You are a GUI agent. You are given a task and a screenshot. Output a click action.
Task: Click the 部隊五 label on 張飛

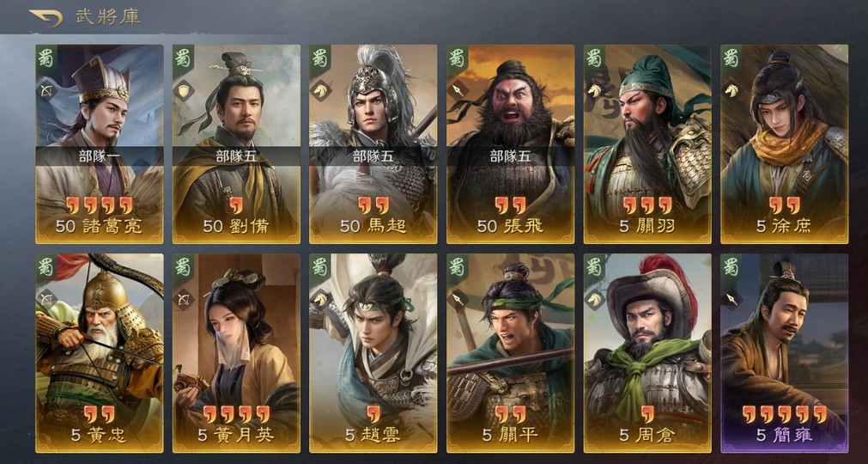510,156
